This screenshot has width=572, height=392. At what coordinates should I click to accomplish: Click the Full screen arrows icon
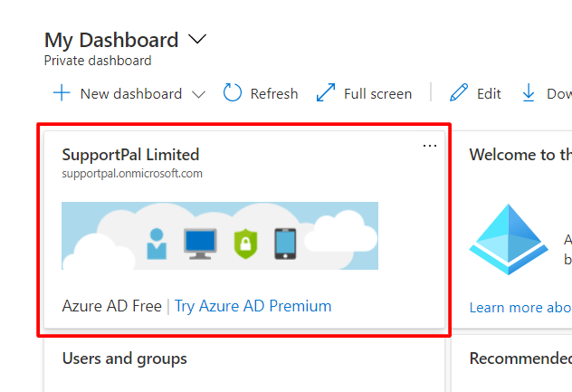click(326, 93)
